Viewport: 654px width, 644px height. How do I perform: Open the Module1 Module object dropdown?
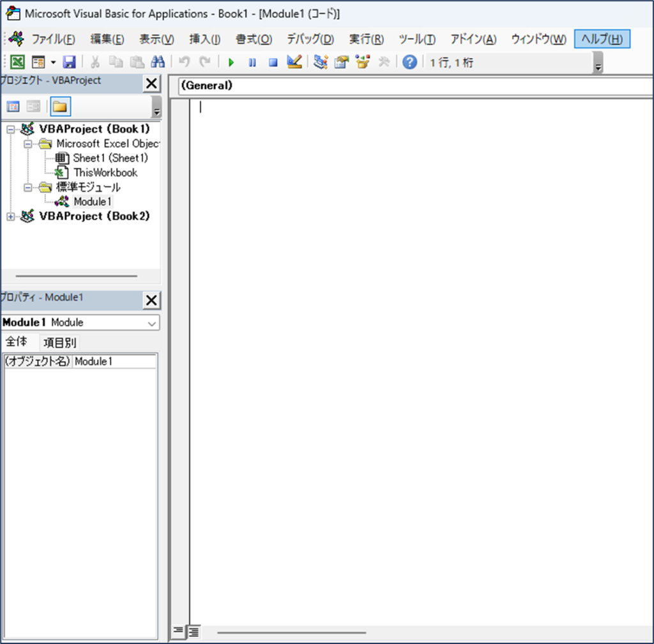(x=152, y=323)
